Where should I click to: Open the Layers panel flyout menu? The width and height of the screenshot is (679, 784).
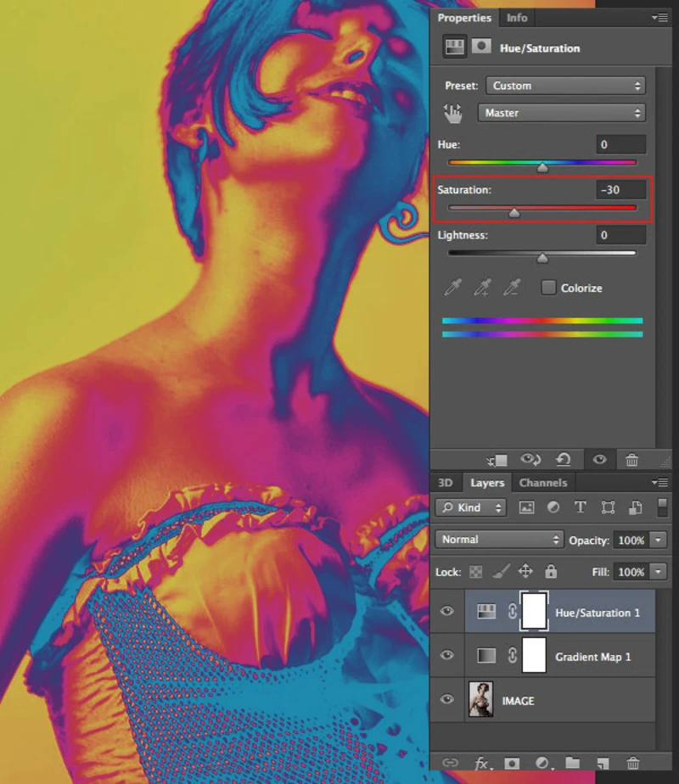point(660,483)
